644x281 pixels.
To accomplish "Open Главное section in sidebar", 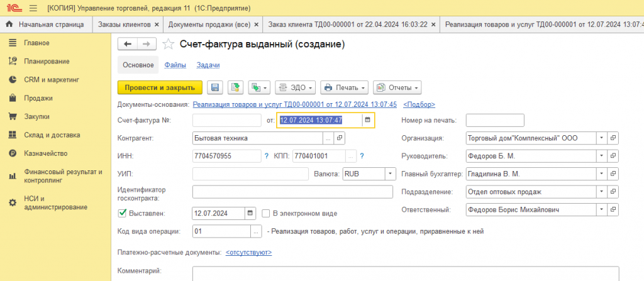I will coord(37,43).
